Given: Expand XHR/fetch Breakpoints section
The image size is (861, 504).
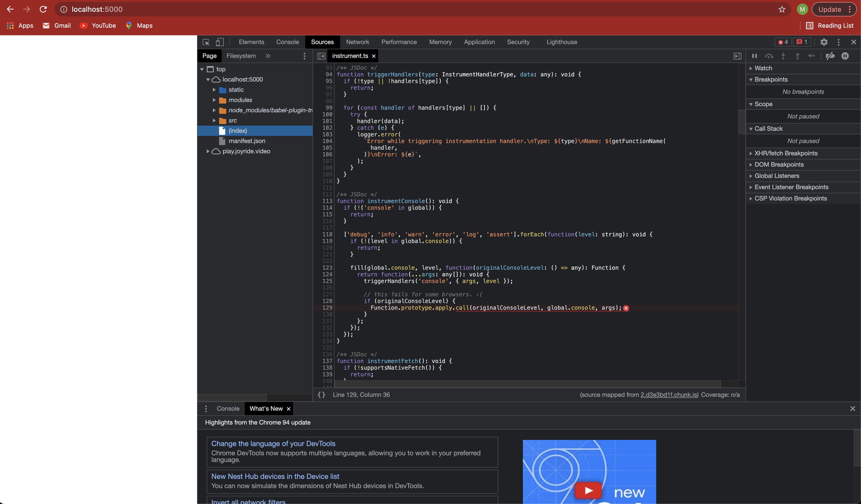Looking at the screenshot, I should click(x=803, y=153).
